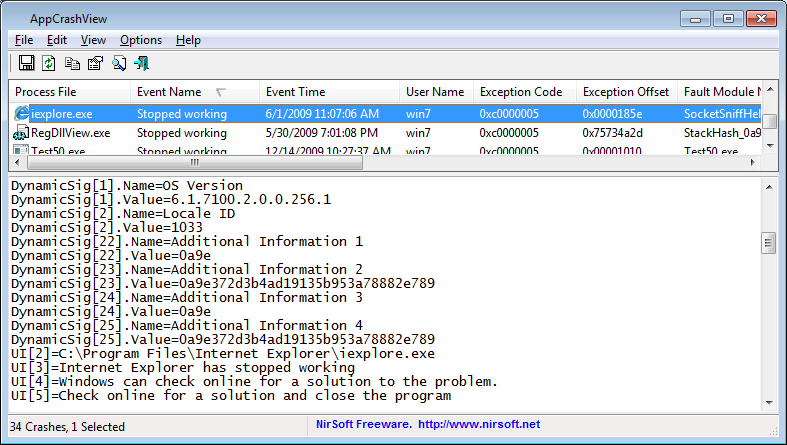Click the horizontal scrollbar thumb of crash list
This screenshot has width=787, height=445.
(195, 162)
